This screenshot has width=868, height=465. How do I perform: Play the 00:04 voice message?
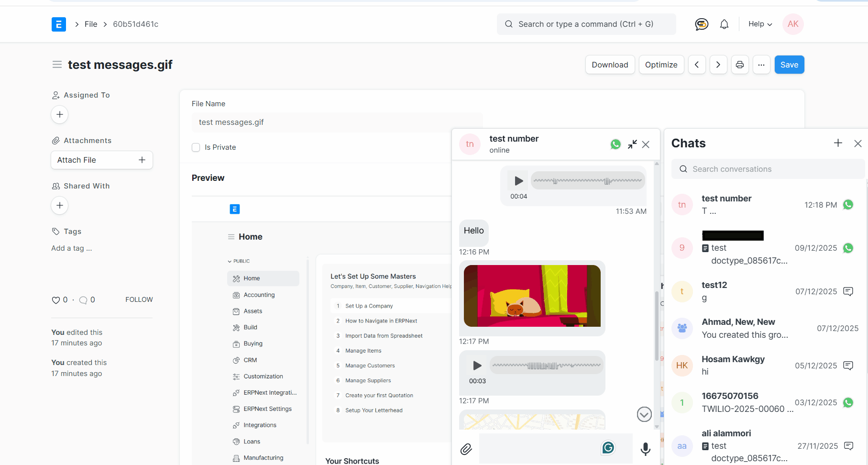tap(518, 181)
